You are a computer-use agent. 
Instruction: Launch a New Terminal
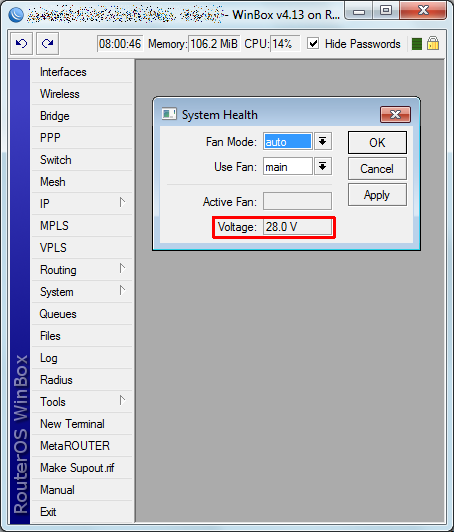(82, 424)
